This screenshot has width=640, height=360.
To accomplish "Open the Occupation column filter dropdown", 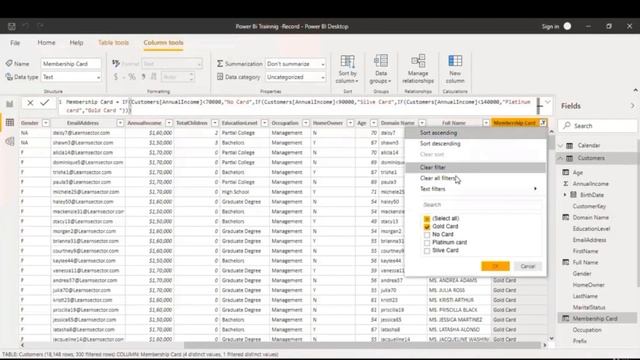I will click(x=305, y=123).
